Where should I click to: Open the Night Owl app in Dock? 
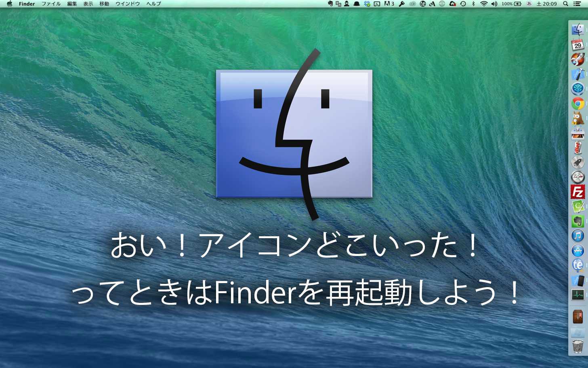click(x=577, y=118)
